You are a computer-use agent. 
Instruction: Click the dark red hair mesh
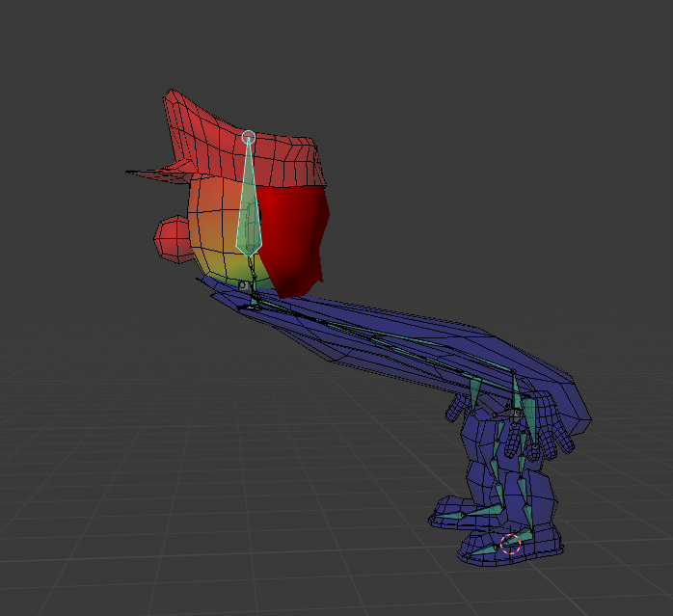click(x=292, y=240)
